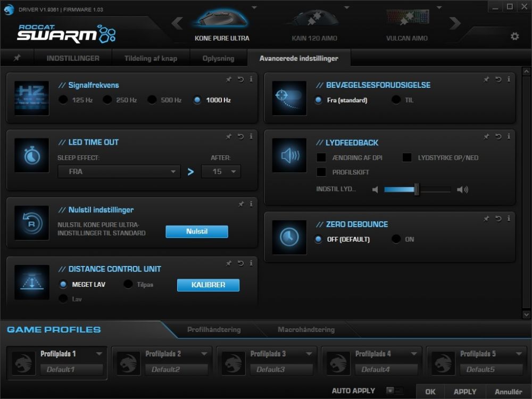Pin the LYDFEEDBACK panel
The width and height of the screenshot is (532, 399).
(x=486, y=136)
